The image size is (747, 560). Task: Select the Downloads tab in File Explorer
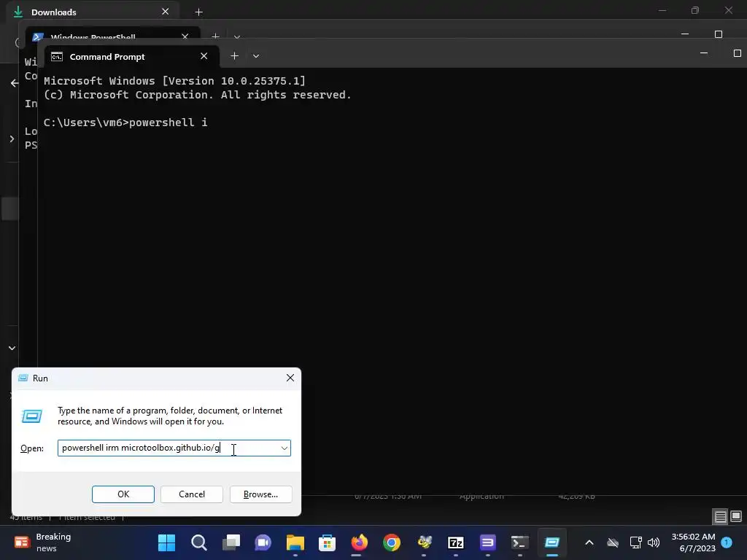pos(93,12)
